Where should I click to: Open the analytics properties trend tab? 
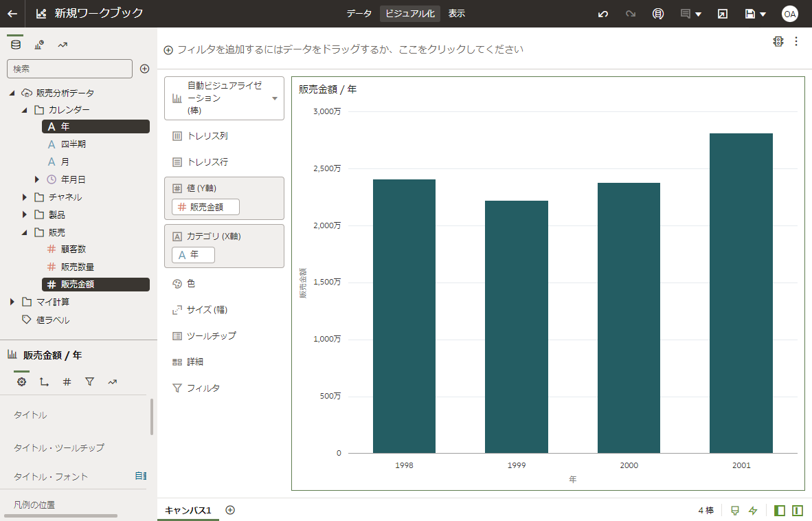point(113,381)
